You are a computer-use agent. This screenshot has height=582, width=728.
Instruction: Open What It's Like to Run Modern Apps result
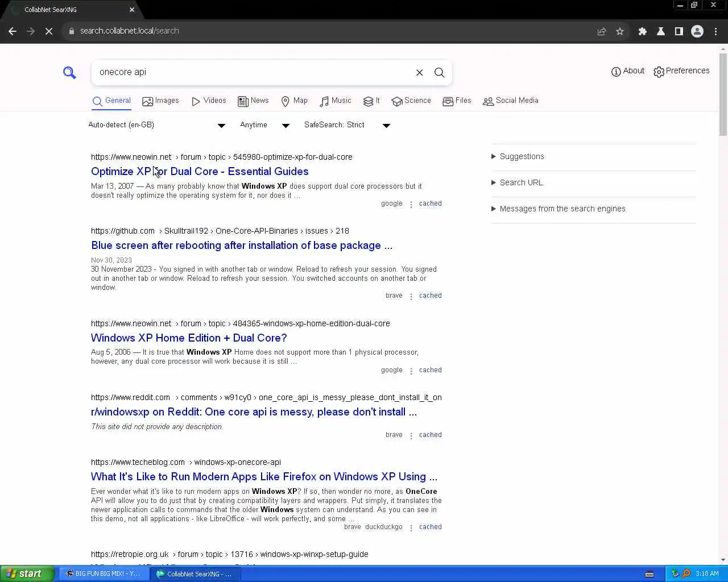pos(264,476)
